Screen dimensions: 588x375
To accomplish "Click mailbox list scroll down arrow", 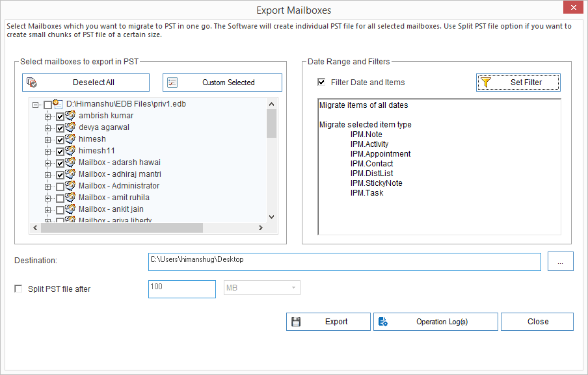I will point(271,217).
